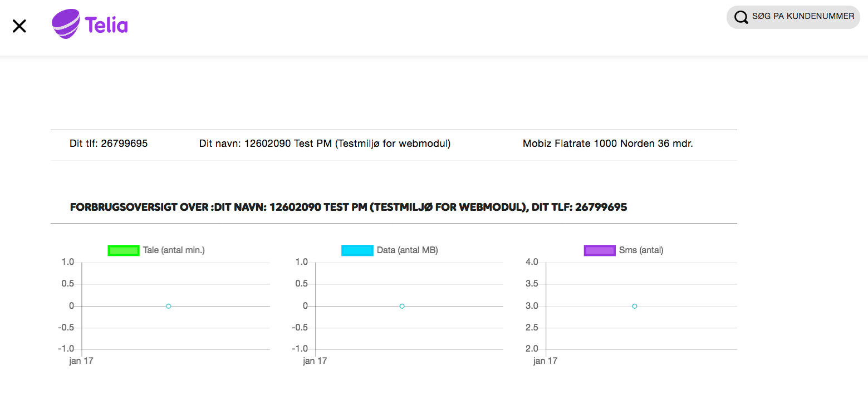Click the Forbrugsoversigt over heading
The height and width of the screenshot is (395, 868).
pos(349,208)
